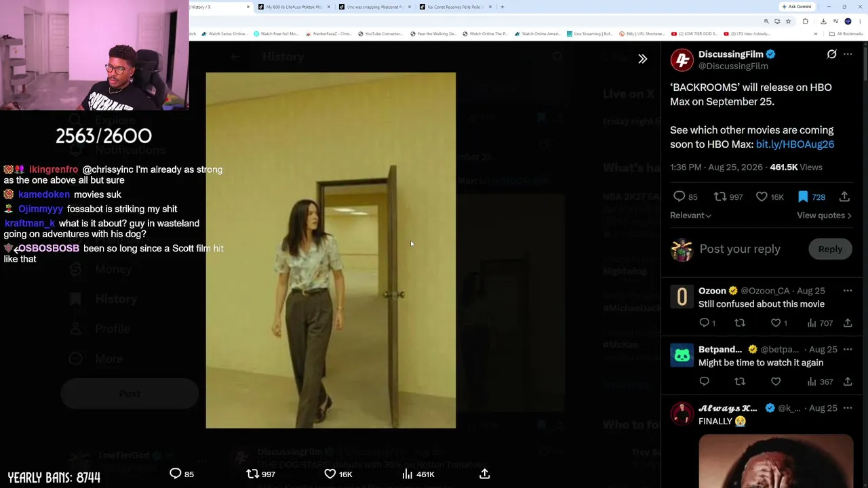Open the All Bookmarks folder

pyautogui.click(x=846, y=34)
